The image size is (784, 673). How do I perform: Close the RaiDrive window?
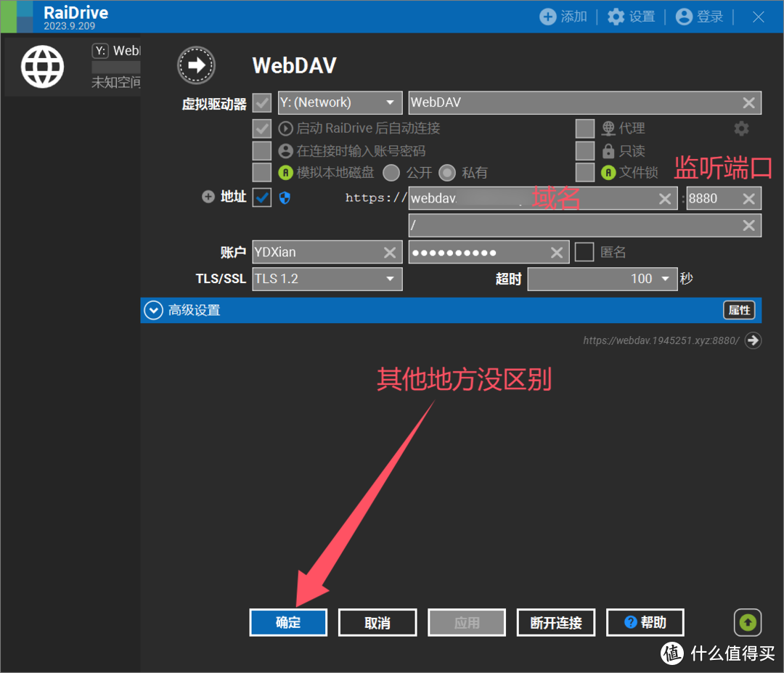758,17
